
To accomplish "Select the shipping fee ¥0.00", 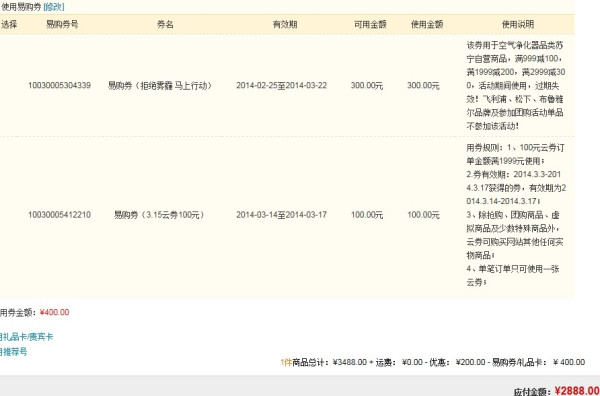I will click(412, 362).
